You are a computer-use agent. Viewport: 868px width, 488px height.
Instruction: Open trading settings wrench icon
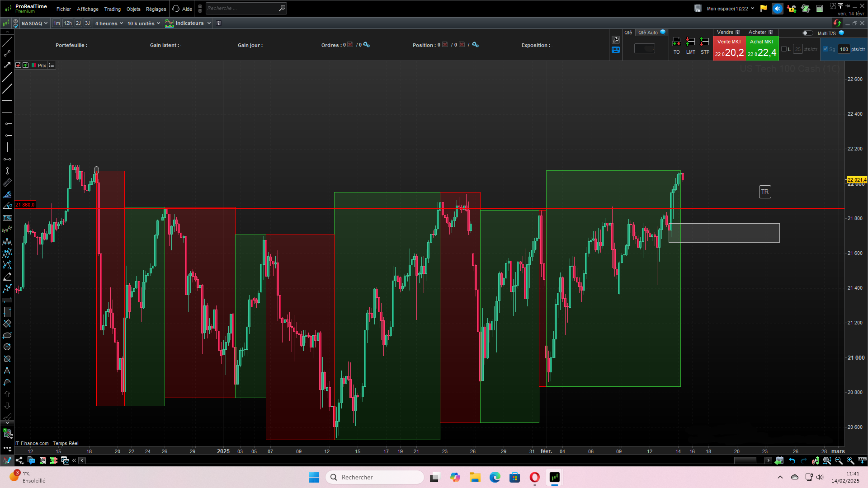point(615,40)
